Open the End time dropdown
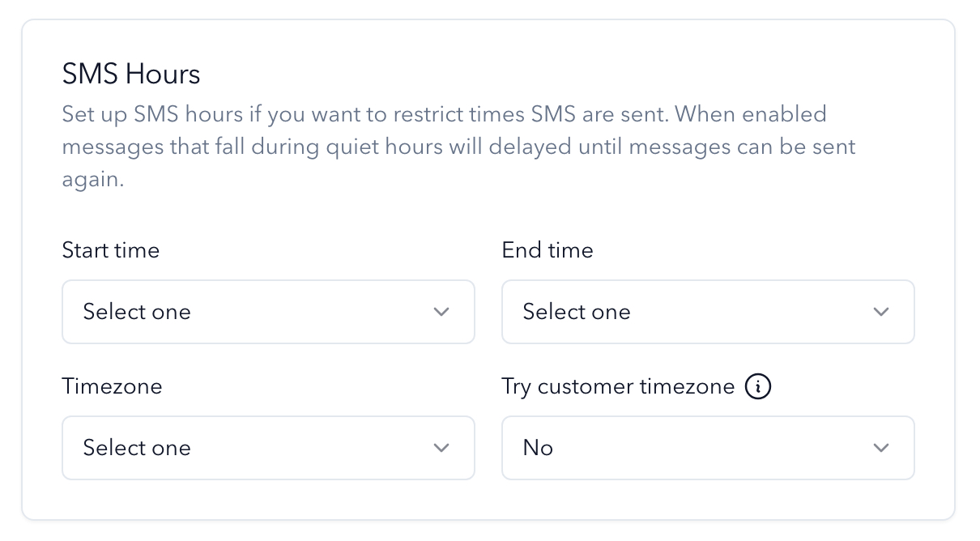980x541 pixels. [708, 312]
